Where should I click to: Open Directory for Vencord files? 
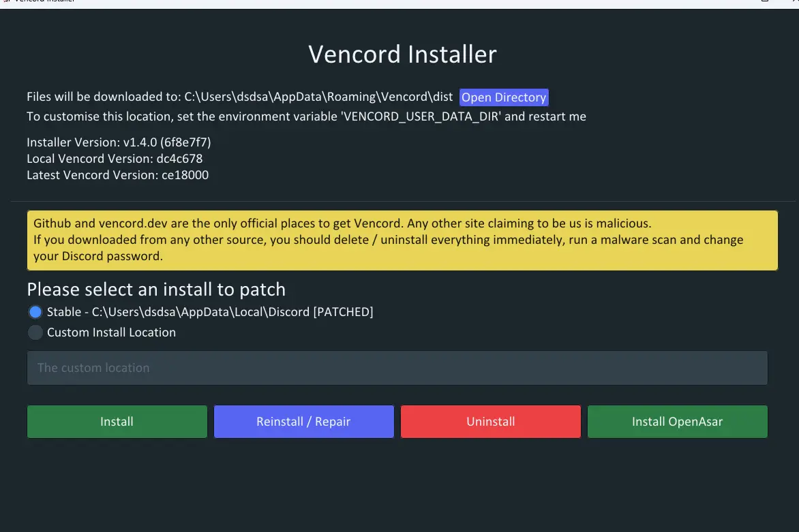coord(504,97)
